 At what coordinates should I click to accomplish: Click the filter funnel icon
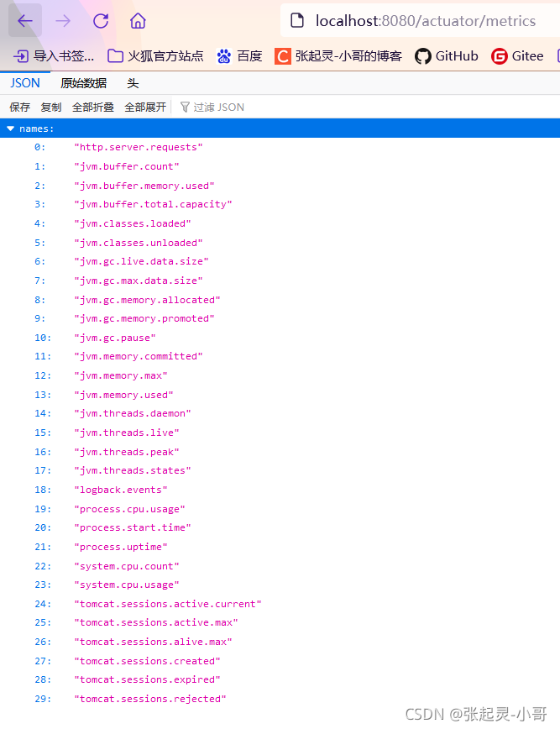click(x=185, y=107)
